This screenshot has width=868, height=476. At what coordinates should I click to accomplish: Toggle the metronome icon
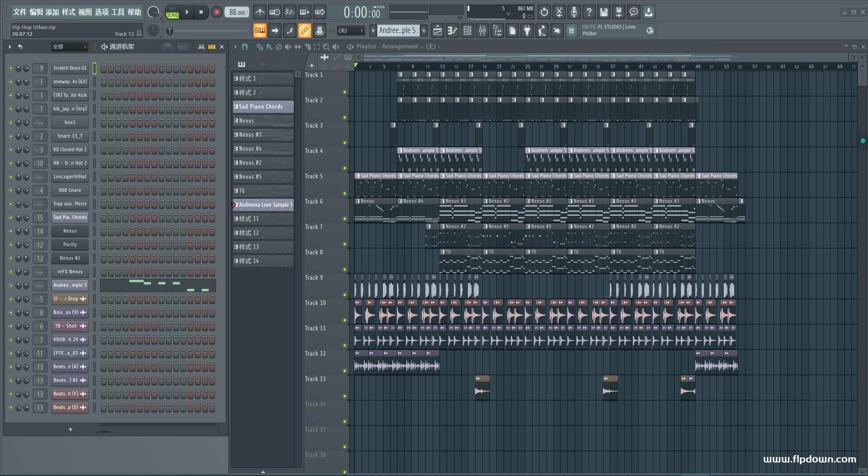tap(259, 12)
